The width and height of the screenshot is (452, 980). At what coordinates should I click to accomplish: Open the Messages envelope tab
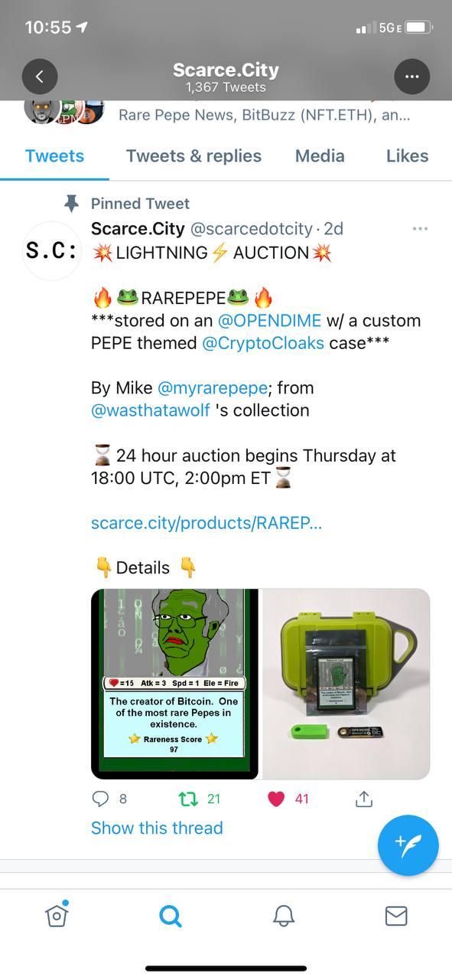(x=396, y=916)
